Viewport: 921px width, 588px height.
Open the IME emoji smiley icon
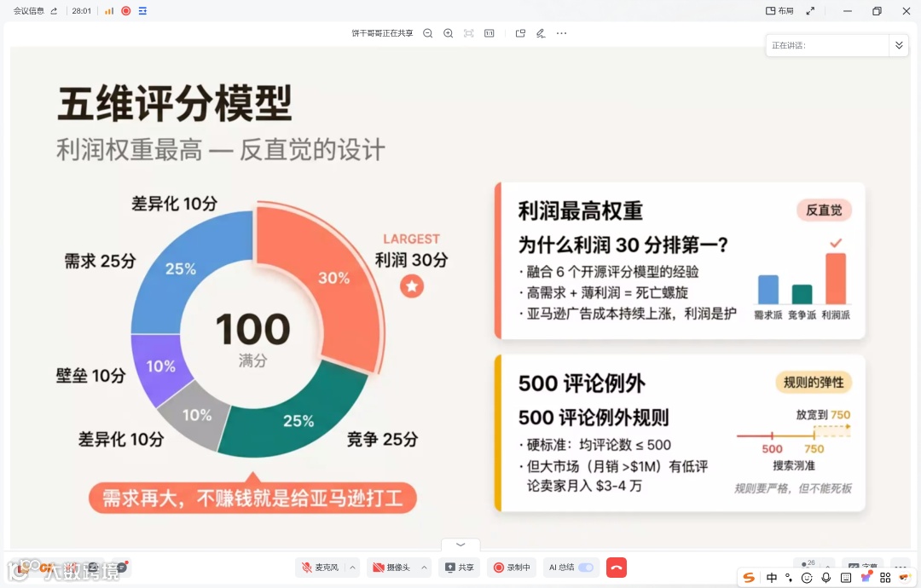(x=807, y=578)
